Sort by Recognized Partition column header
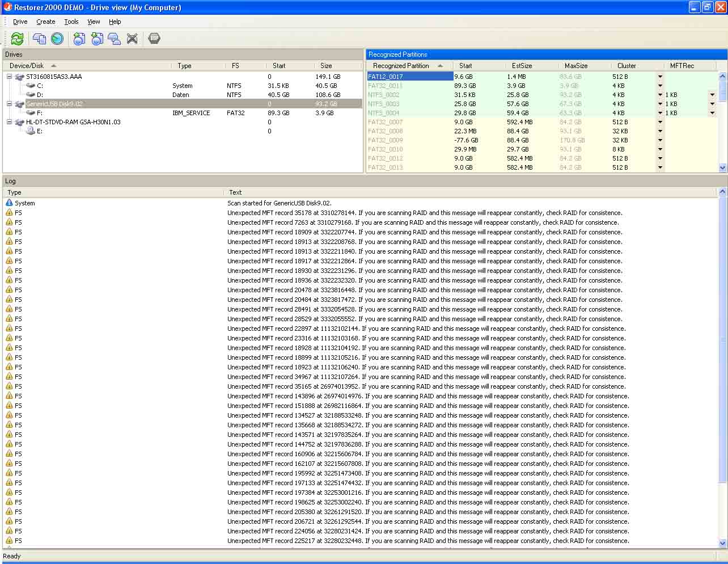The image size is (728, 564). click(x=409, y=66)
